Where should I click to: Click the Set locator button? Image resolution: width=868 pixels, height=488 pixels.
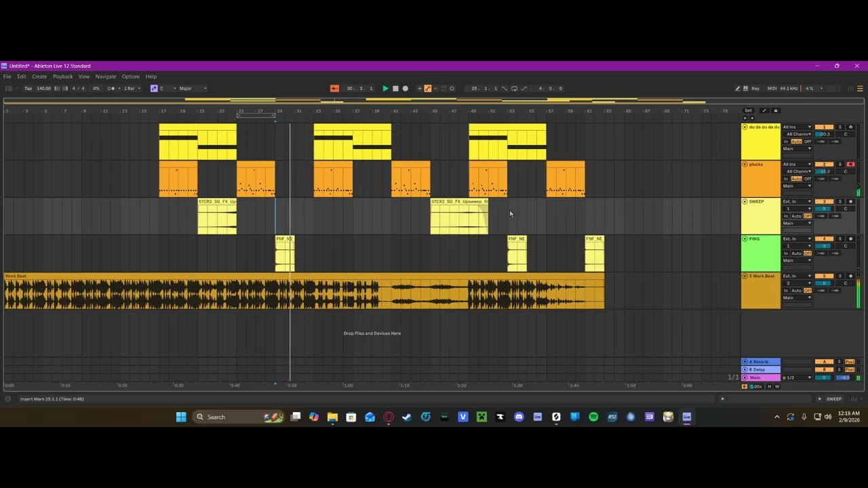coord(748,110)
